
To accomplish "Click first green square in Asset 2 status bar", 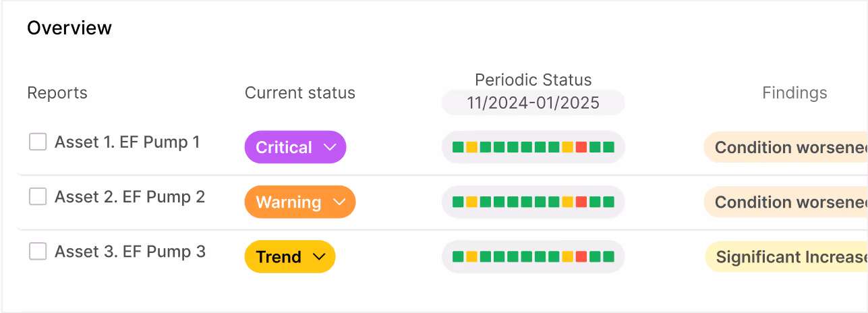I will (458, 202).
